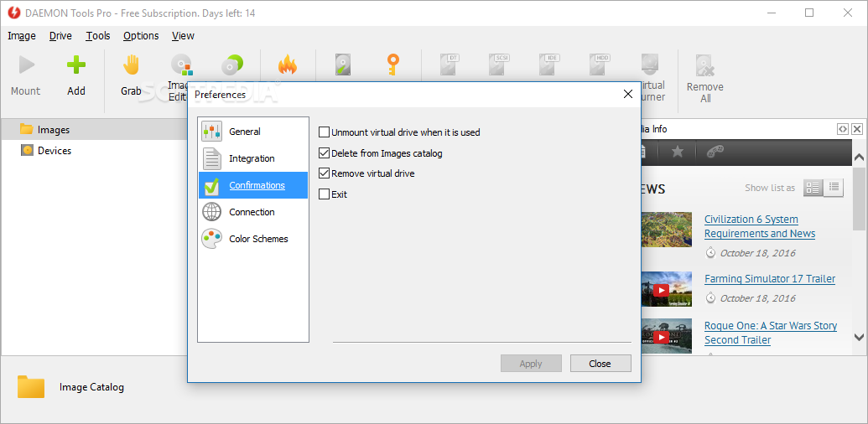The height and width of the screenshot is (424, 868).
Task: Open Farming Simulator 17 Trailer link
Action: [x=770, y=279]
